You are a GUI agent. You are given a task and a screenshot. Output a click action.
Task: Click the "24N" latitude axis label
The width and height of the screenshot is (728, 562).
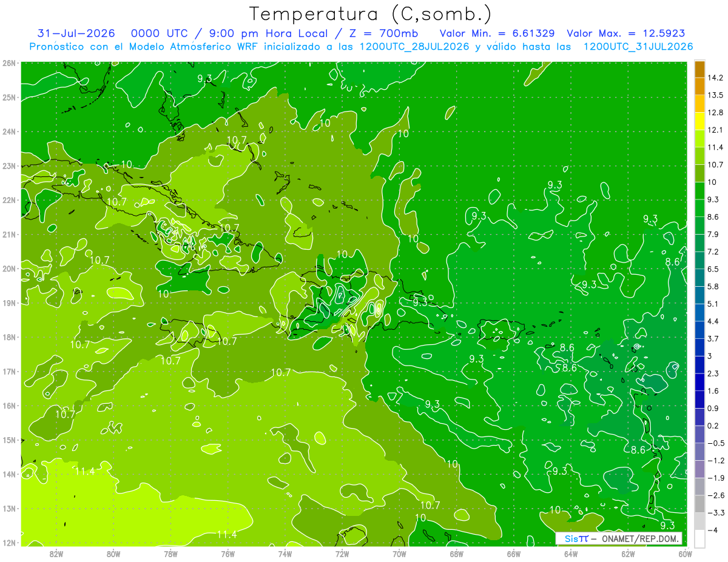(x=8, y=132)
